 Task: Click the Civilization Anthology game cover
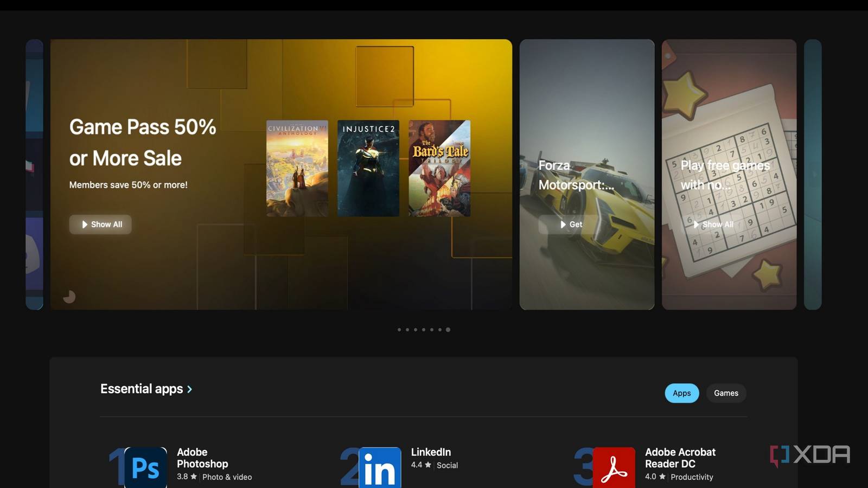coord(297,169)
